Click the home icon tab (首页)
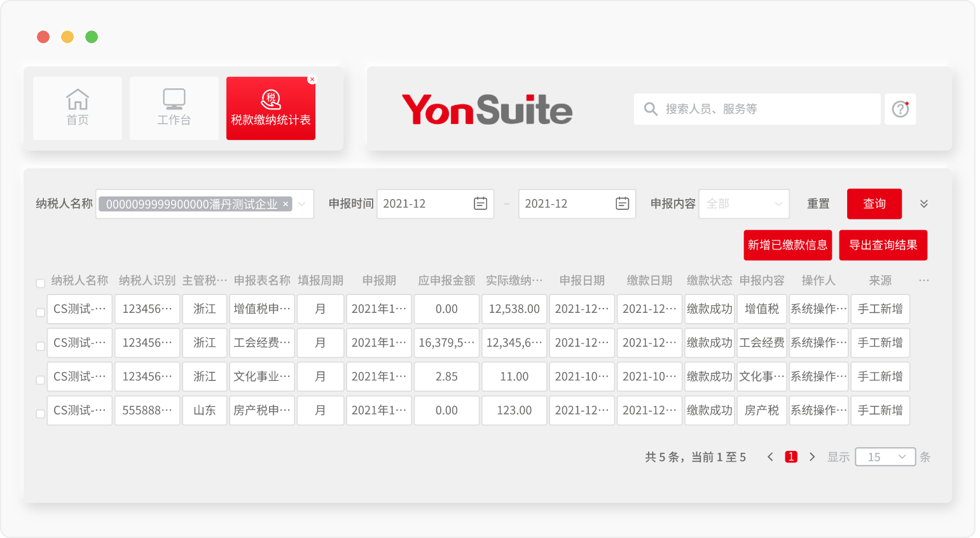The height and width of the screenshot is (538, 980). click(78, 107)
